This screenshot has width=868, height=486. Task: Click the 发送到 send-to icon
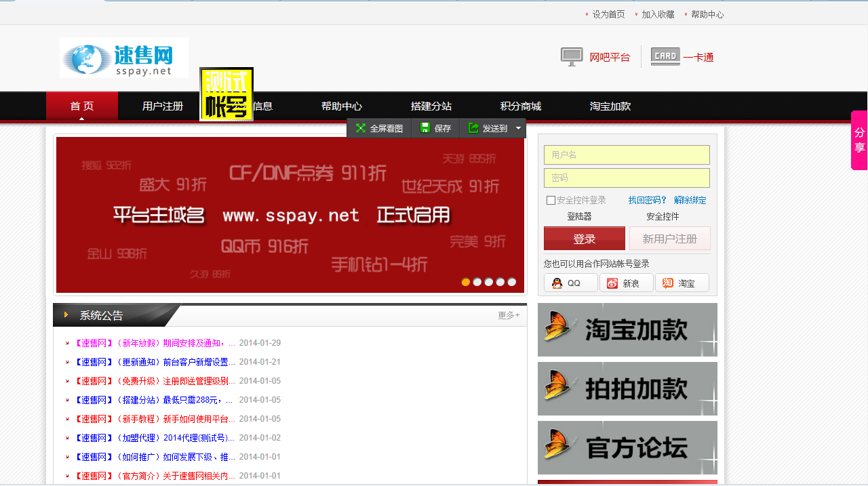473,128
